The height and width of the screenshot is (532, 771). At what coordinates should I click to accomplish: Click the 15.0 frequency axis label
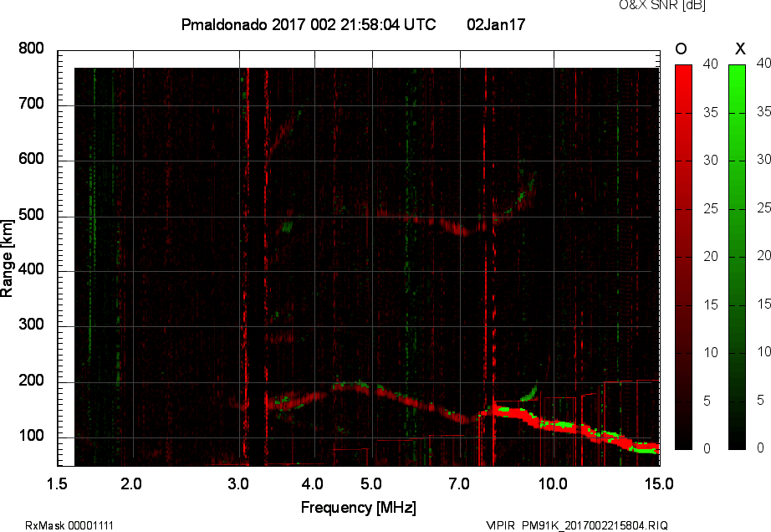(x=659, y=483)
